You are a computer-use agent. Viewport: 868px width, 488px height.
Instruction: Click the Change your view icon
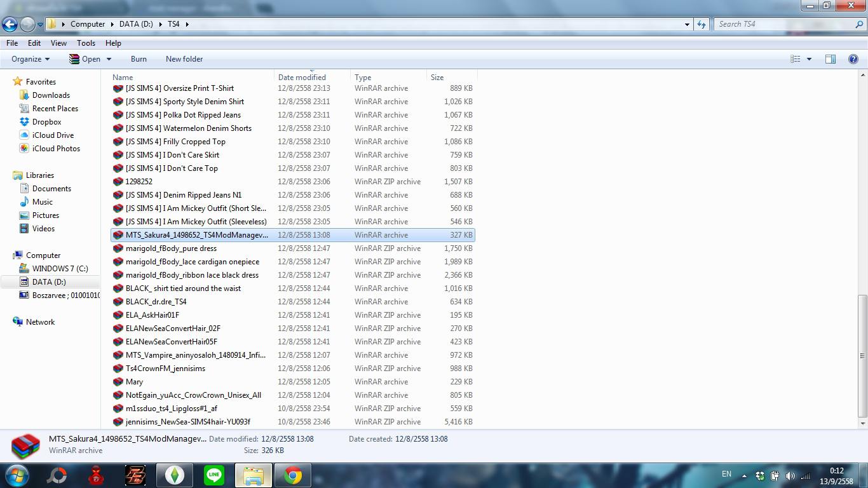pos(795,59)
